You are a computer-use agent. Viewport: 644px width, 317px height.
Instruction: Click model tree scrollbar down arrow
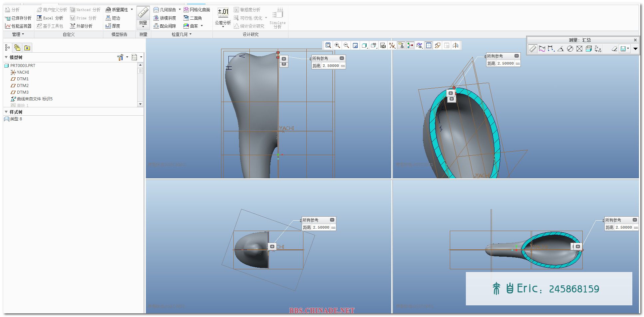[140, 104]
